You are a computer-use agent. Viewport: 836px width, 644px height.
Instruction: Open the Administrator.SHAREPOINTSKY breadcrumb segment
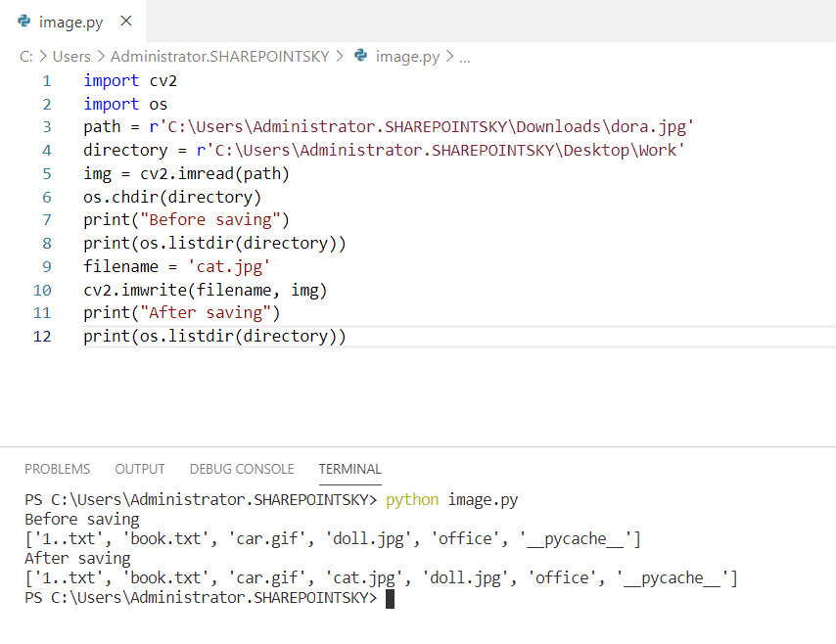[x=219, y=56]
